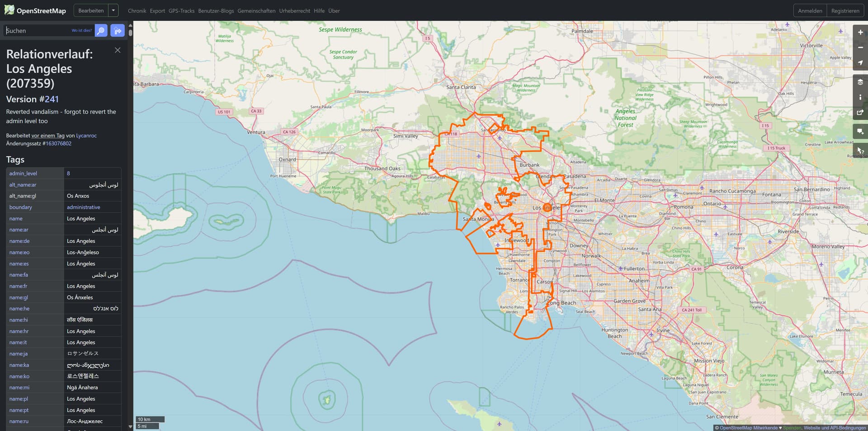Open the boundary tag key link
868x431 pixels.
pos(21,207)
